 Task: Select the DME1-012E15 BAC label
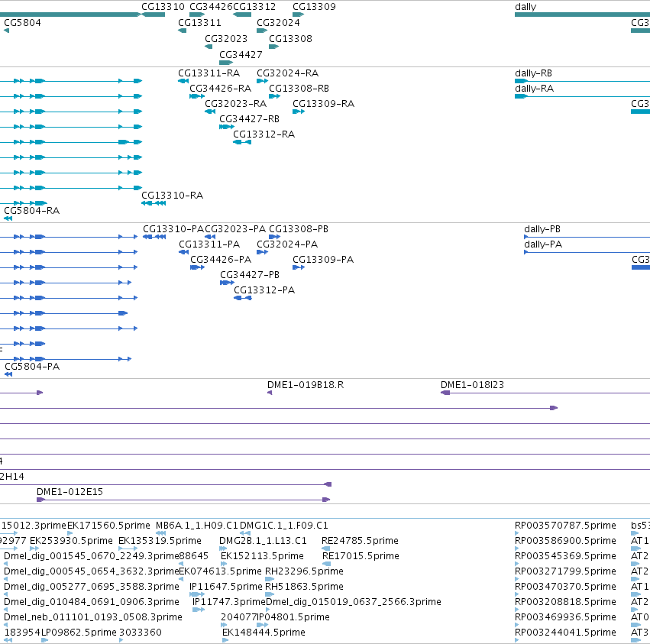(x=70, y=492)
